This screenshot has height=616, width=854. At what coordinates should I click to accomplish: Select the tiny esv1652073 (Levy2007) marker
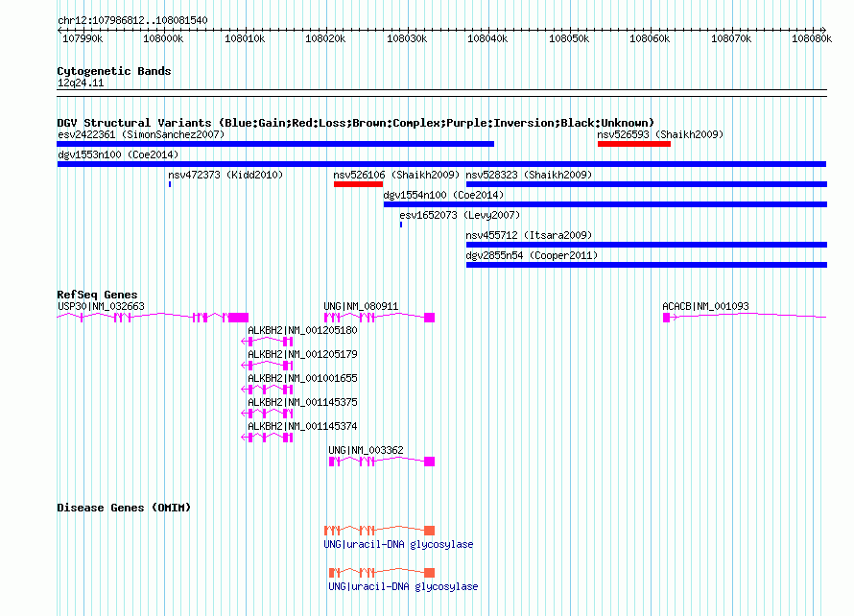click(x=401, y=225)
